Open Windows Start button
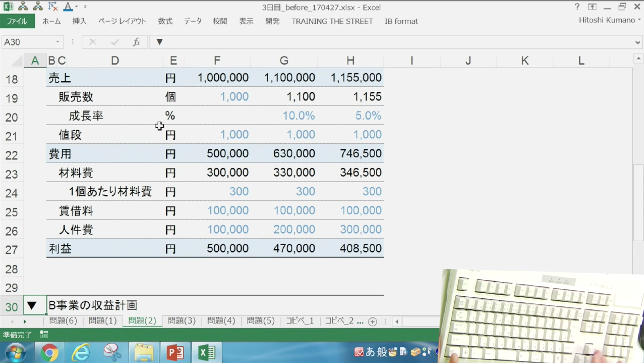Image resolution: width=644 pixels, height=363 pixels. [x=15, y=352]
